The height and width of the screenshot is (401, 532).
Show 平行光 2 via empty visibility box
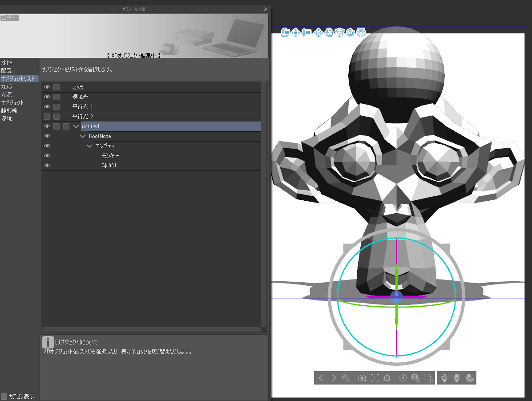click(x=47, y=117)
